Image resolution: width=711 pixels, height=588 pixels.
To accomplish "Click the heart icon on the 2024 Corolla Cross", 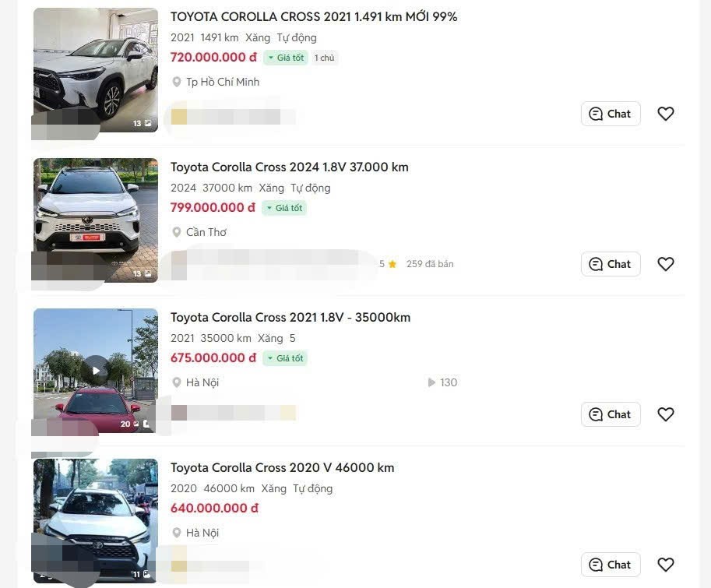I will (666, 264).
